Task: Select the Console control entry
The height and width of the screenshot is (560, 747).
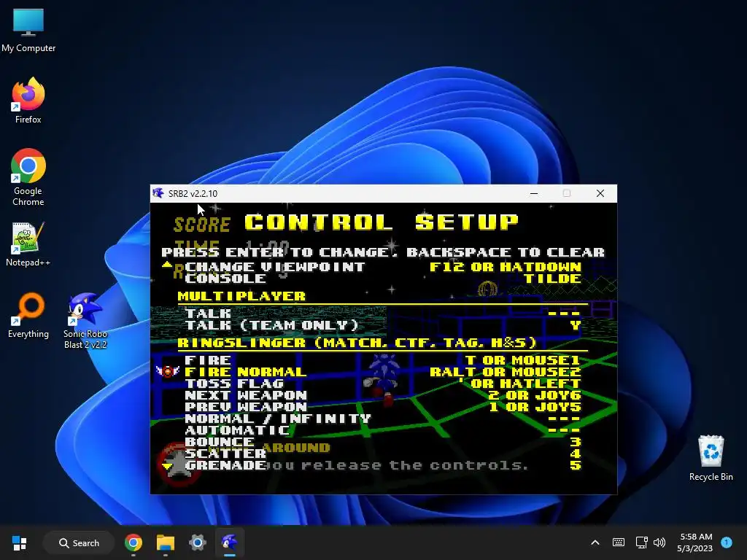Action: point(225,279)
